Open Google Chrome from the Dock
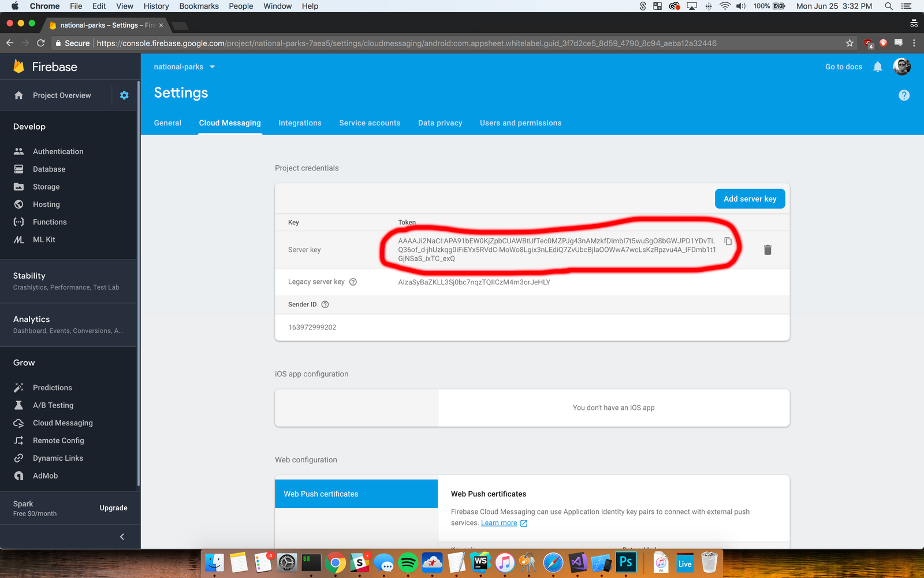Screen dimensions: 924x578 click(335, 562)
